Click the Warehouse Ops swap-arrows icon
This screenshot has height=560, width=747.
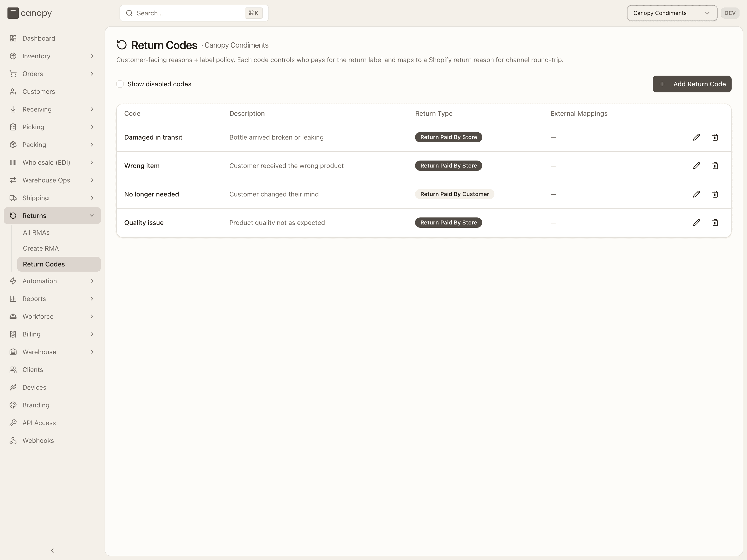[13, 180]
